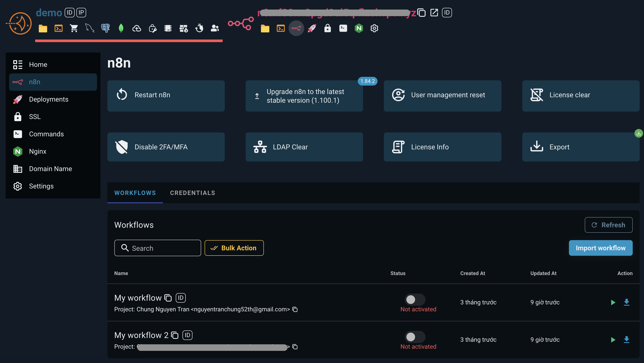Click the Import workflow button
The width and height of the screenshot is (644, 363).
click(601, 248)
